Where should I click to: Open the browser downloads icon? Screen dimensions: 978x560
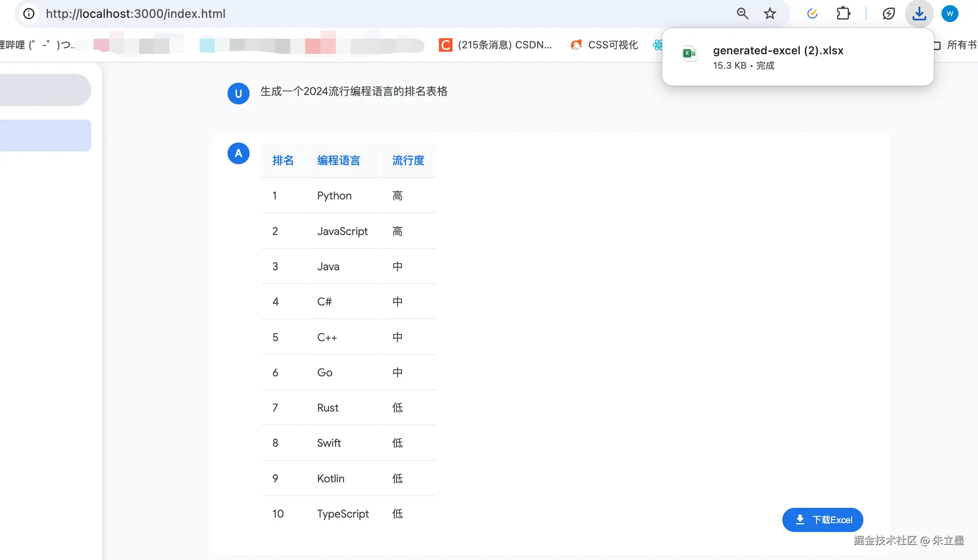click(919, 14)
